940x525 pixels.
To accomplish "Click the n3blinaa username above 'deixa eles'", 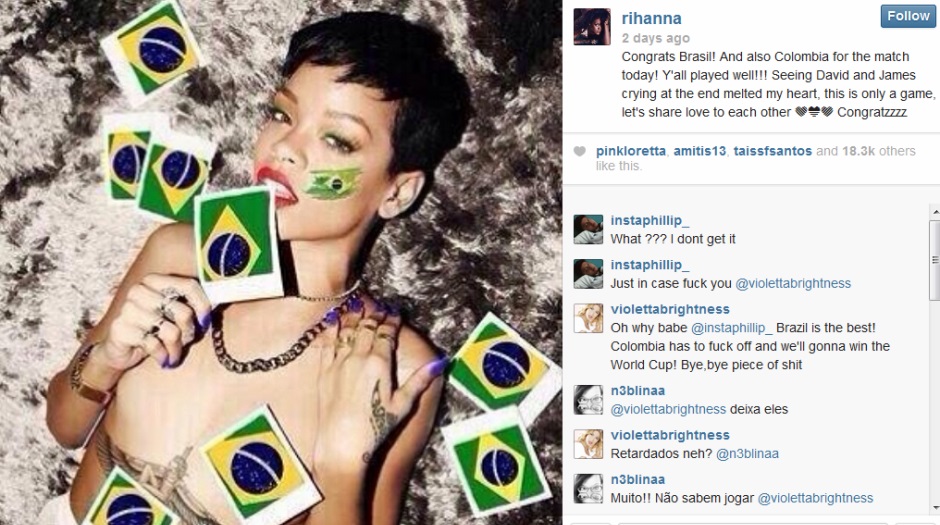I will pos(637,391).
